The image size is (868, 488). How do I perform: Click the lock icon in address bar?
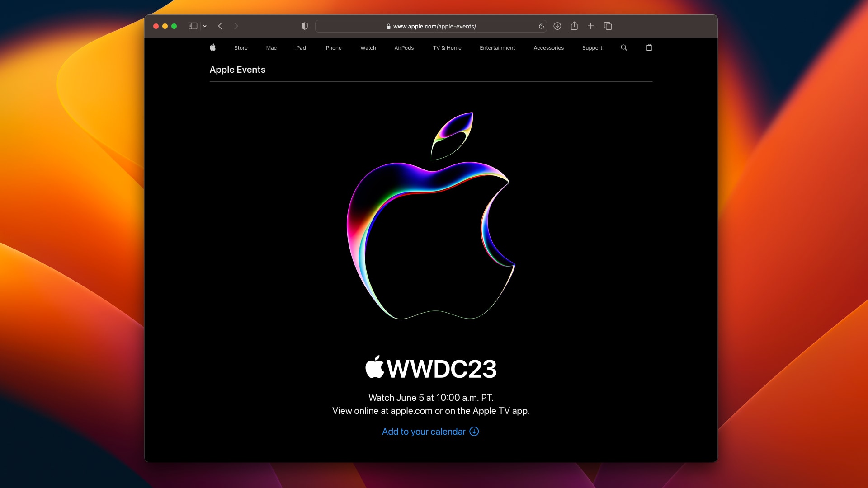(388, 27)
